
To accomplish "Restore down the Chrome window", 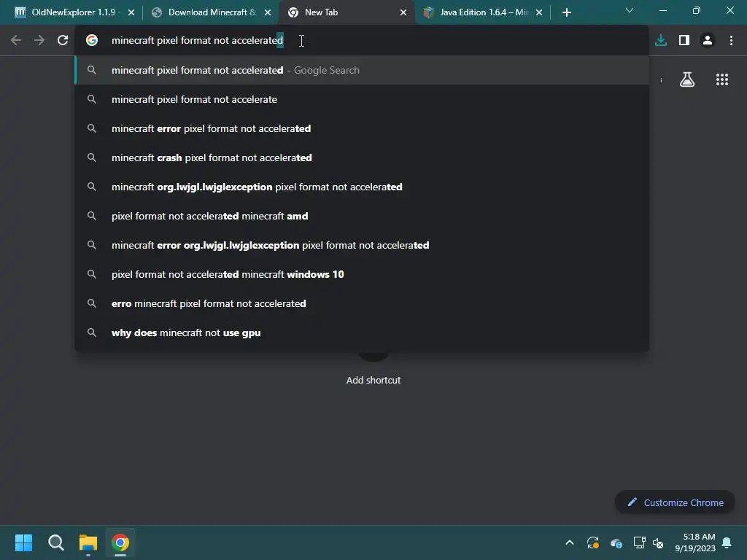I will (697, 10).
